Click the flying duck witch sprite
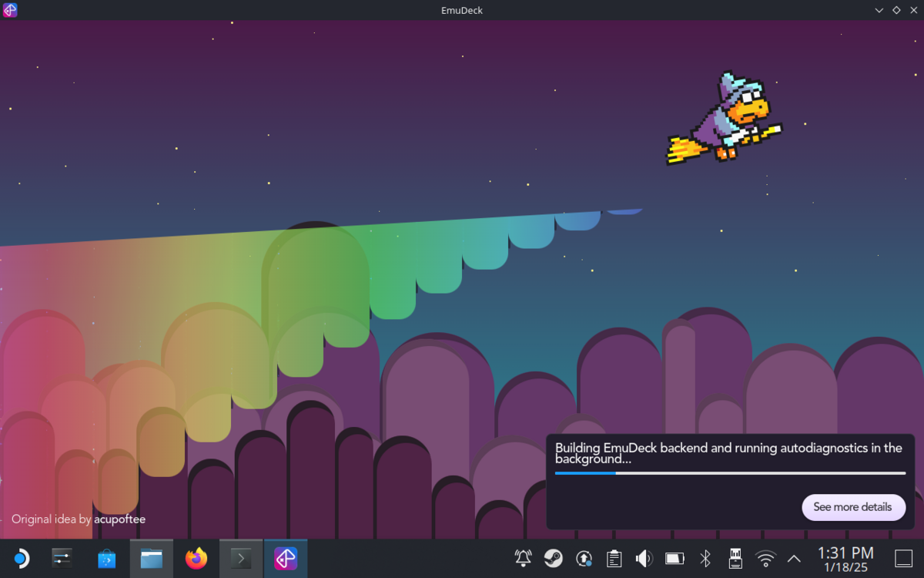This screenshot has width=924, height=578. point(725,118)
